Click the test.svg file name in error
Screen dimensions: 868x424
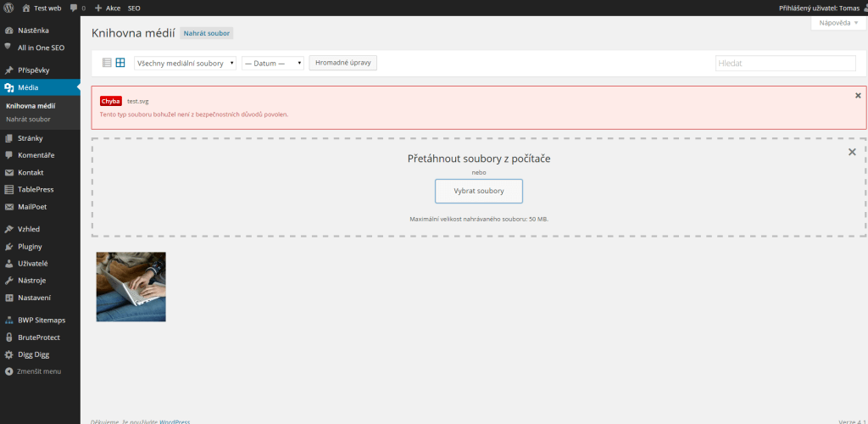[138, 101]
